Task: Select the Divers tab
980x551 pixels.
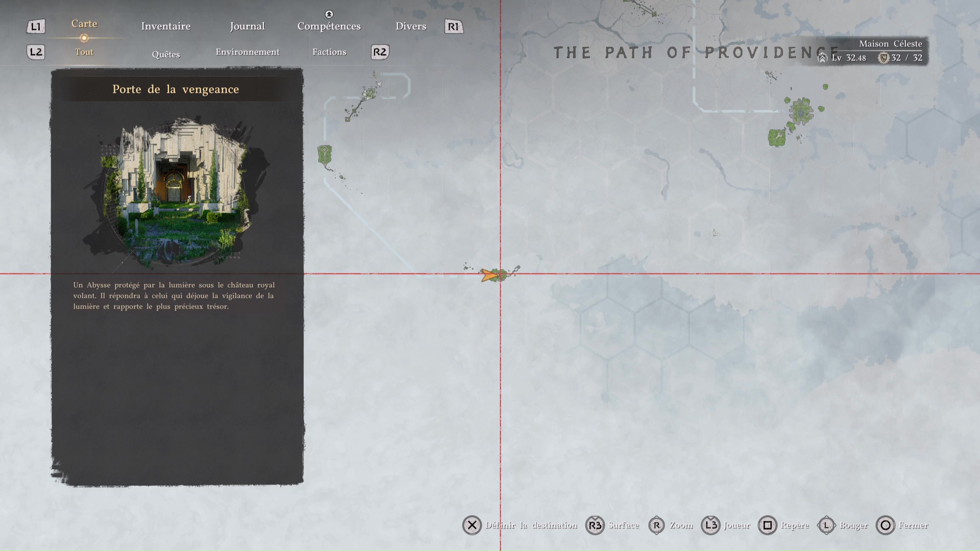Action: (x=410, y=26)
